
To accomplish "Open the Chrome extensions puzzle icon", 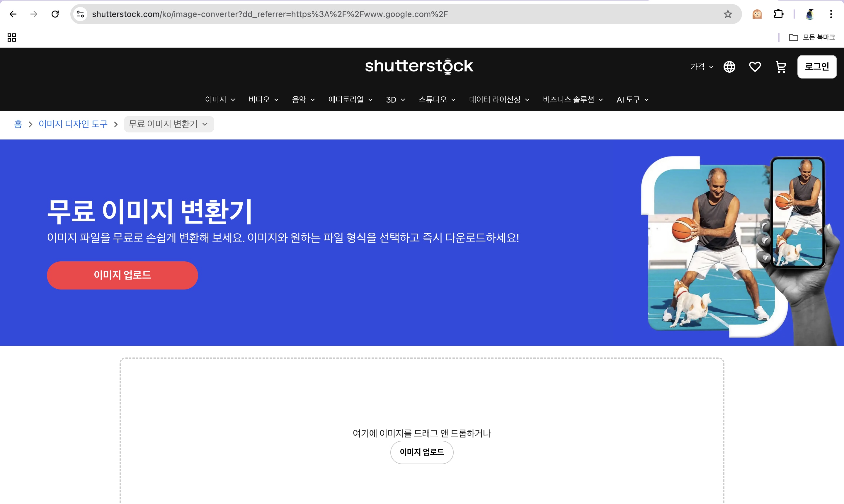I will point(778,14).
